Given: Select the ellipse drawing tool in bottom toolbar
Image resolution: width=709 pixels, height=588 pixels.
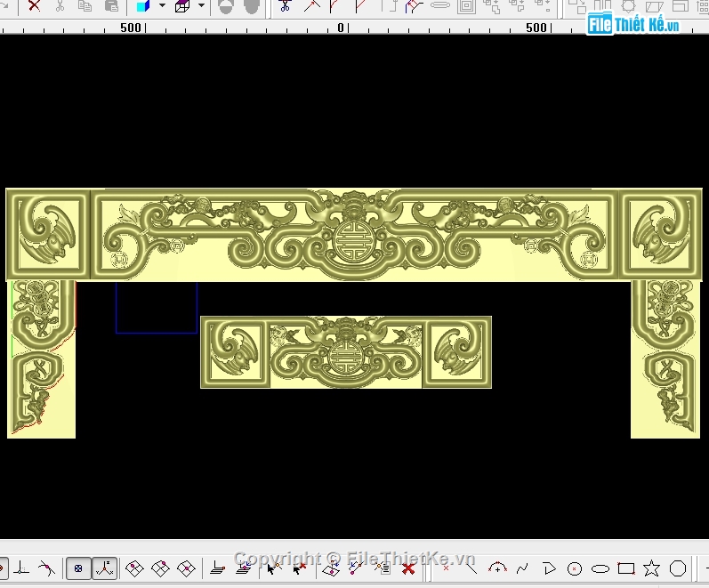Looking at the screenshot, I should click(x=600, y=568).
